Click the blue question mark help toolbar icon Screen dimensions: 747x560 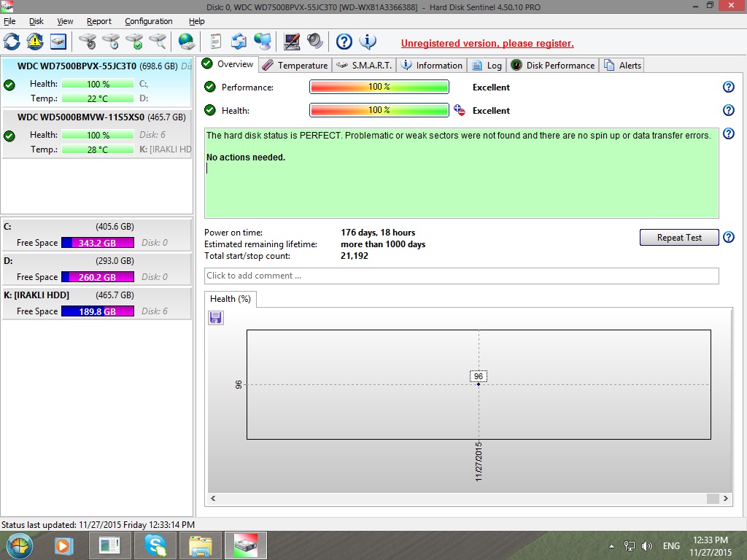(344, 42)
